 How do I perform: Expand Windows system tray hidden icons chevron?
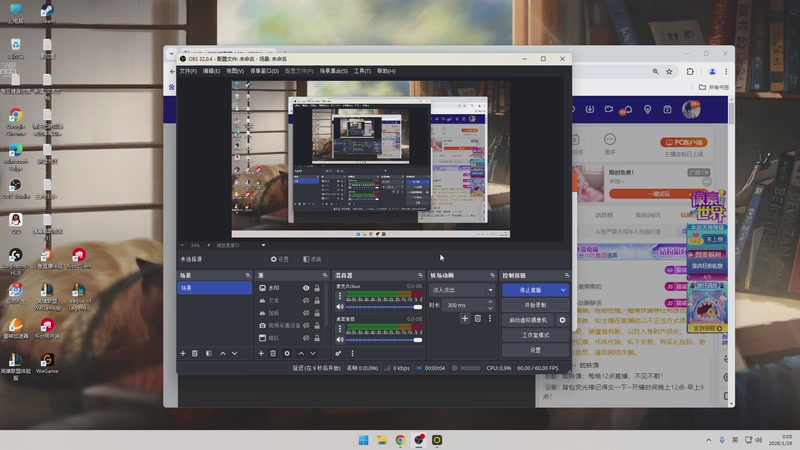point(708,440)
